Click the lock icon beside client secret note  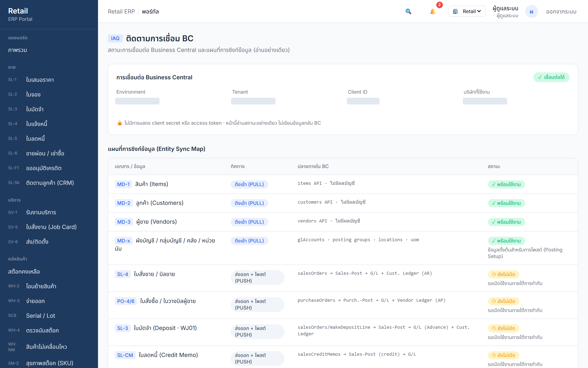[x=120, y=123]
